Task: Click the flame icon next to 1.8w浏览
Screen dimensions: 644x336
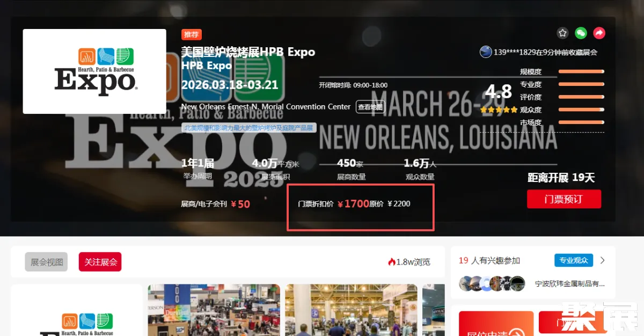Action: [392, 262]
